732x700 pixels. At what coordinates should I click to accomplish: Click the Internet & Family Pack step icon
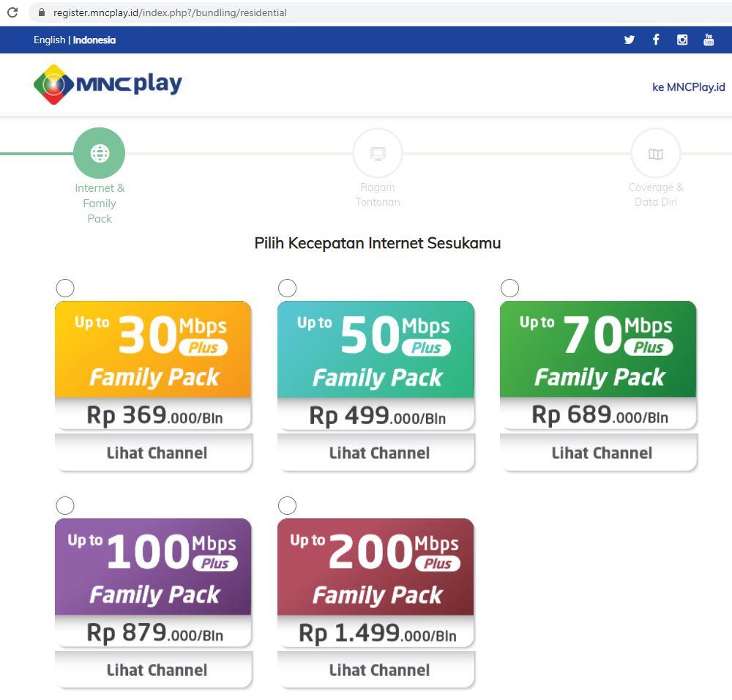(x=99, y=153)
